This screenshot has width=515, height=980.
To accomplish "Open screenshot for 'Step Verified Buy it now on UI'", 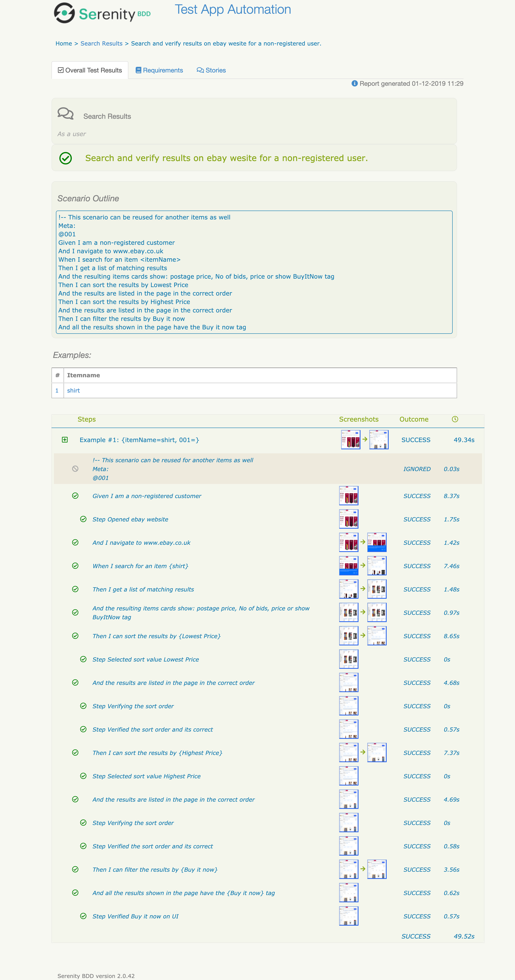I will pyautogui.click(x=348, y=916).
